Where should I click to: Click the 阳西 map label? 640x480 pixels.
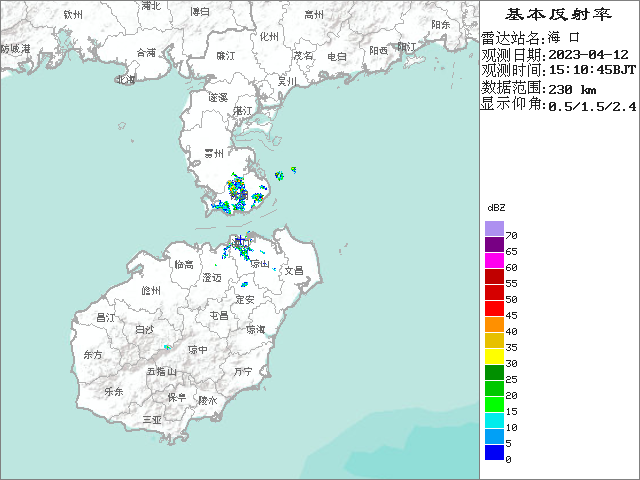[378, 50]
